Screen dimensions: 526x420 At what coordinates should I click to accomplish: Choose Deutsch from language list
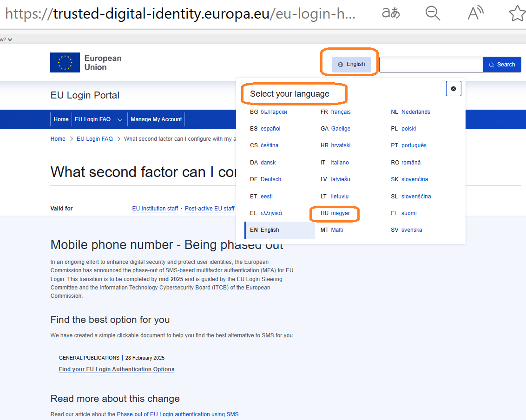pyautogui.click(x=270, y=179)
